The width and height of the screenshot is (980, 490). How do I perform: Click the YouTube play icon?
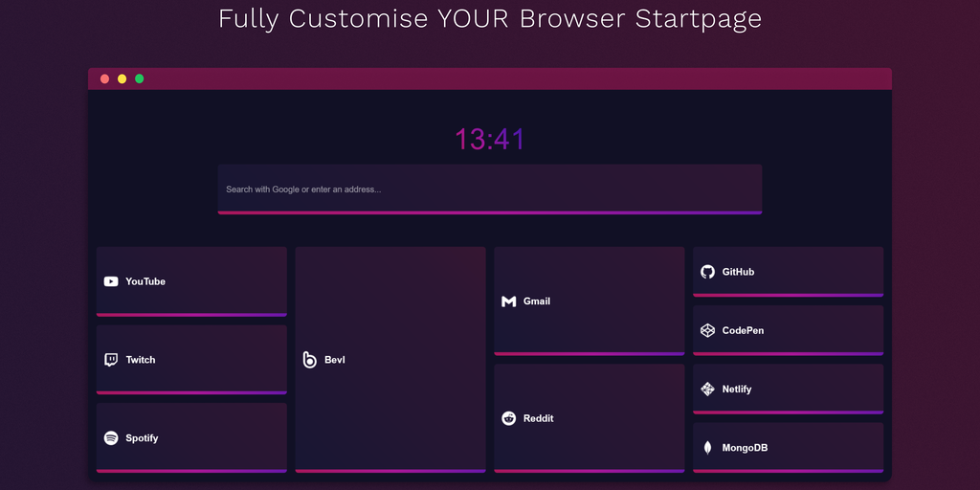point(111,281)
